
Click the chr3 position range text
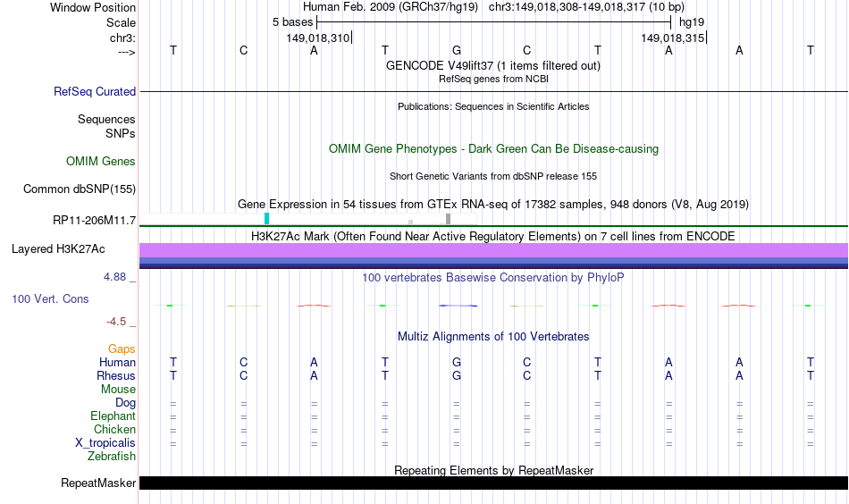pos(586,7)
